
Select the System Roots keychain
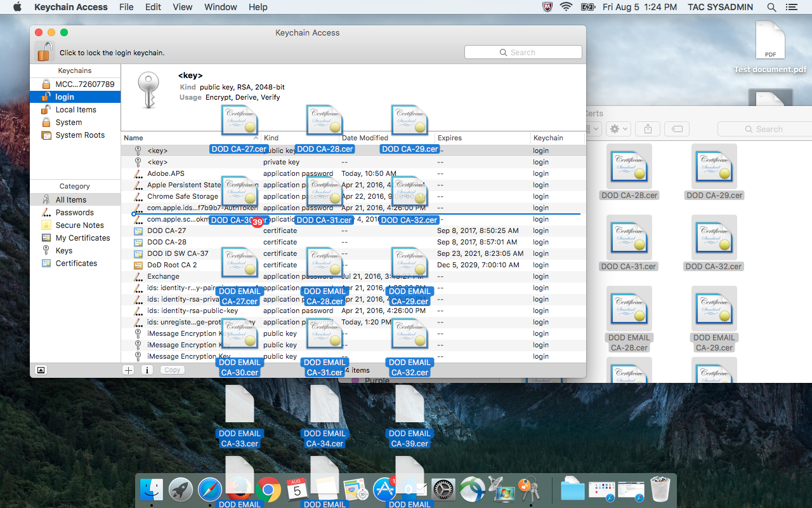[75, 135]
